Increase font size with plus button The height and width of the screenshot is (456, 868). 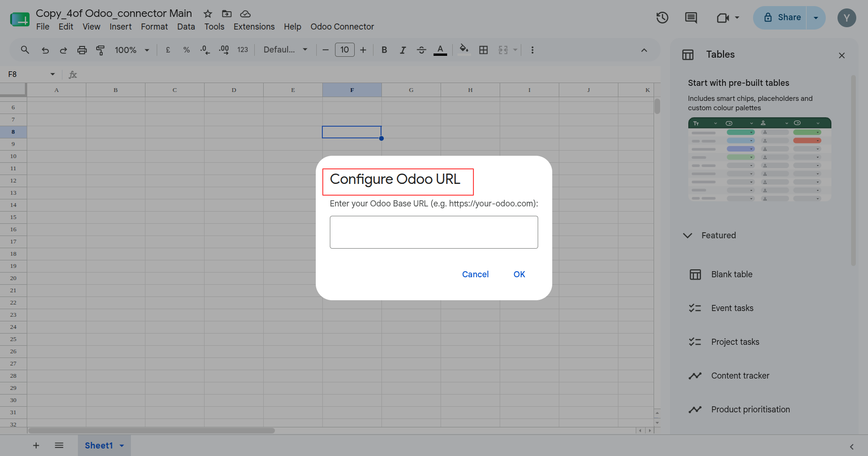363,50
